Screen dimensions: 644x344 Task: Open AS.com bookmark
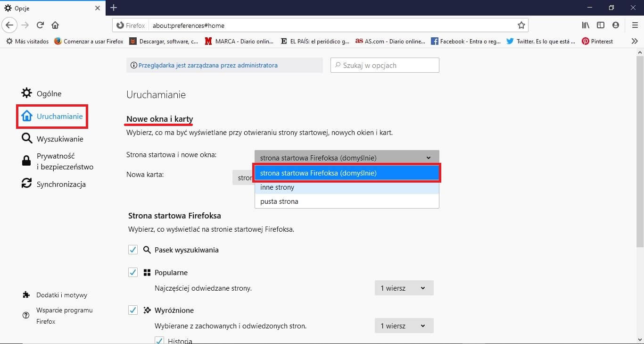pos(390,41)
